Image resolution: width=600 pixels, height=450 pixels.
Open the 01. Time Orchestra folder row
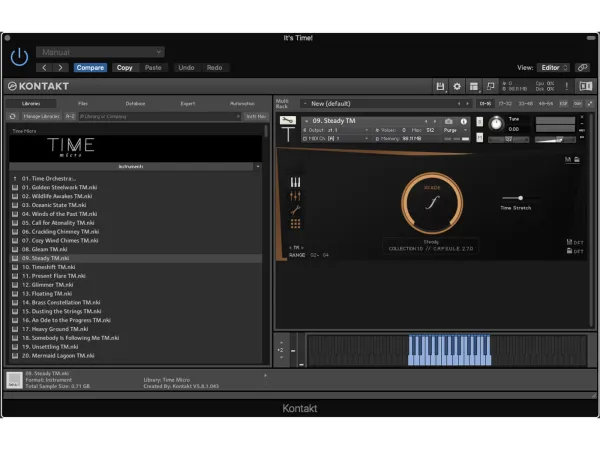pyautogui.click(x=136, y=179)
